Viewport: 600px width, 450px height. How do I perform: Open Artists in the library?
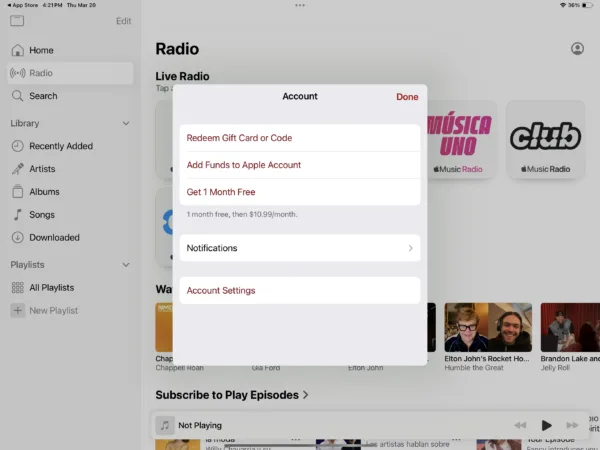click(x=70, y=169)
